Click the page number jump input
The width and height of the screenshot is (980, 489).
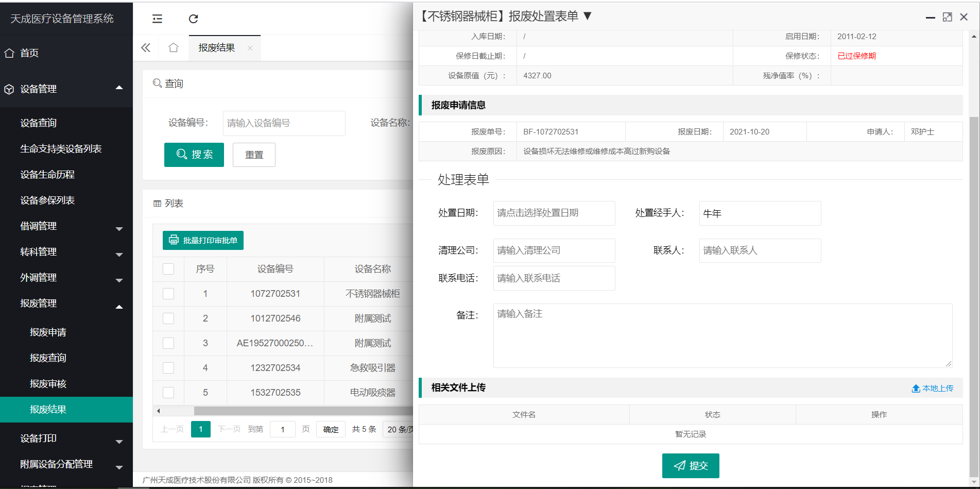pos(282,429)
